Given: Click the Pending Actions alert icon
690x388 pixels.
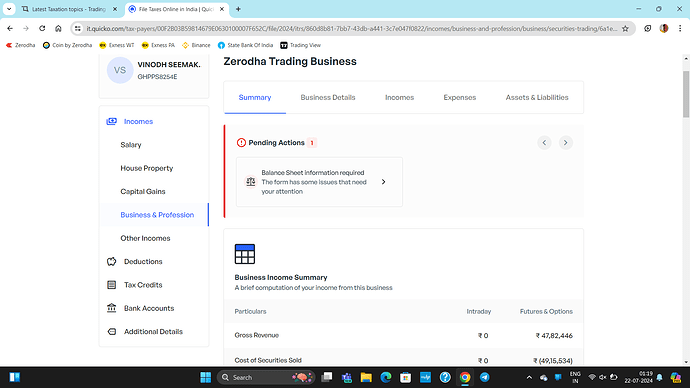Looking at the screenshot, I should (x=241, y=143).
